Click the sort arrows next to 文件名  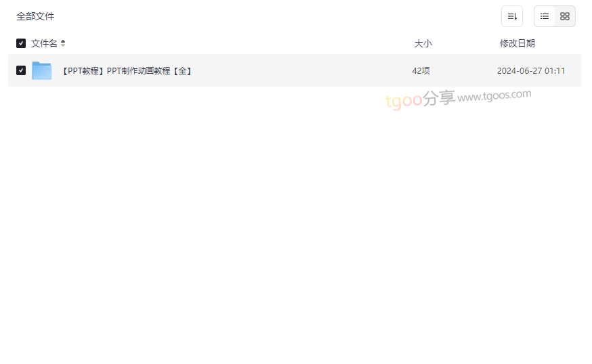click(63, 43)
